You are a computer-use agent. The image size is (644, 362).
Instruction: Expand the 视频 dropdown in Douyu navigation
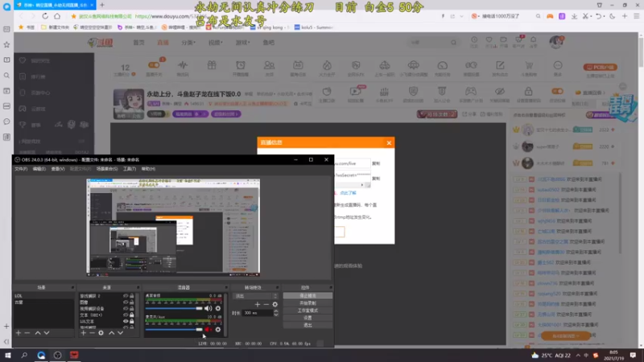pos(216,43)
